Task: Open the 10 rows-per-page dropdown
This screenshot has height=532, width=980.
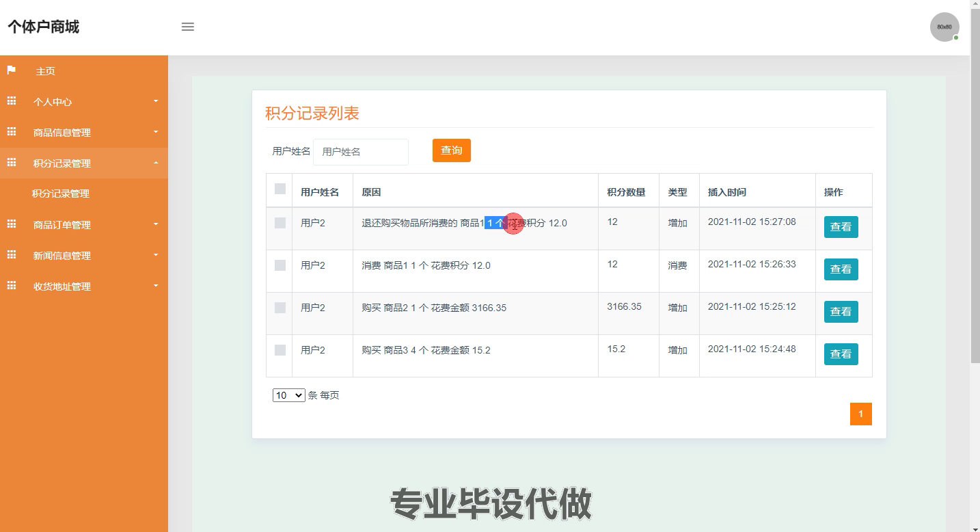Action: tap(288, 395)
